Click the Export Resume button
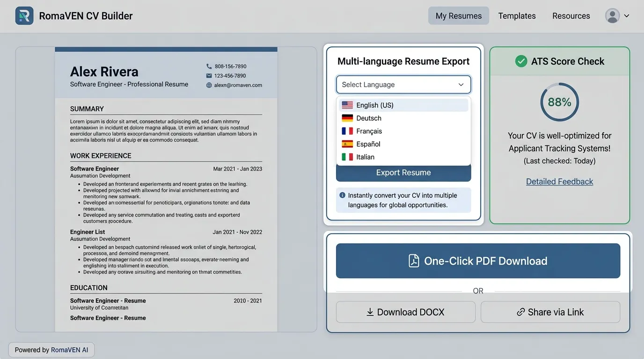 coord(403,172)
